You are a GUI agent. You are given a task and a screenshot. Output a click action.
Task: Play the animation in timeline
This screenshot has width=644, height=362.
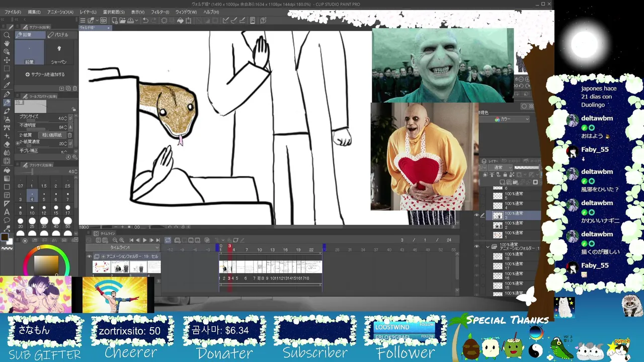tap(144, 240)
